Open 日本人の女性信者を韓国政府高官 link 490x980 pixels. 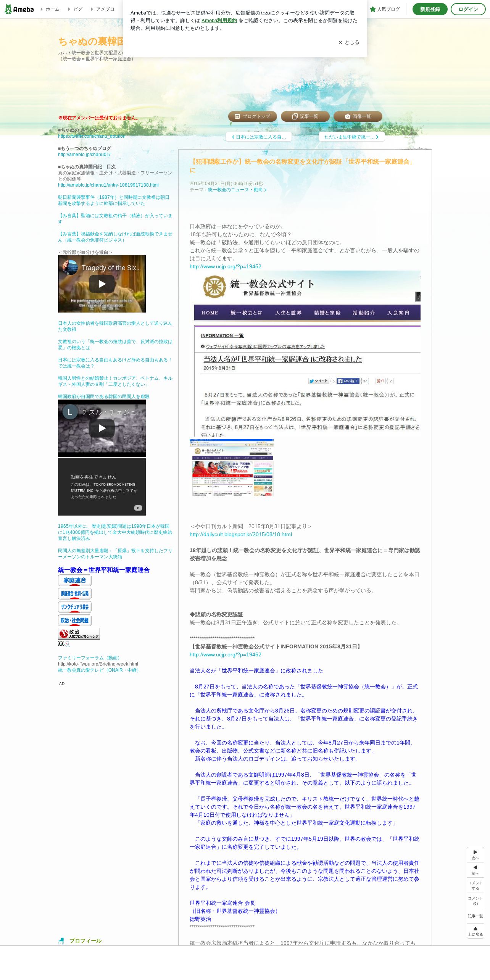[x=115, y=326]
